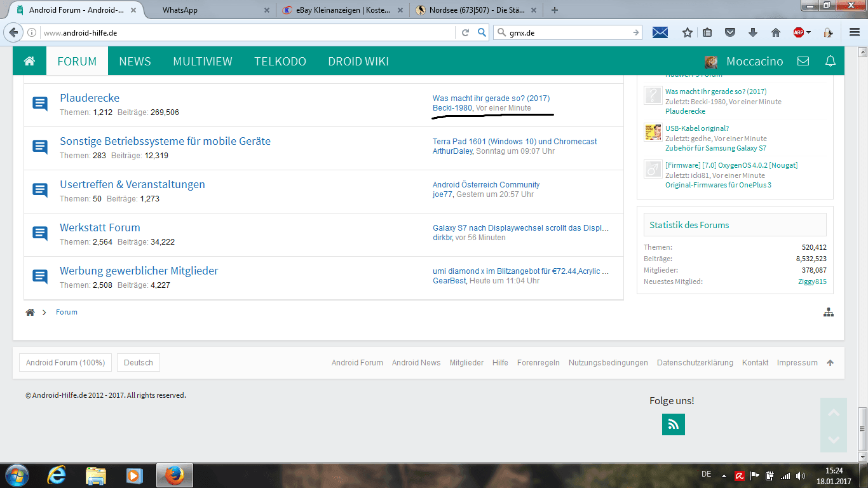Screen dimensions: 868x488
Task: Open the NEWS navigation tab
Action: (x=135, y=62)
